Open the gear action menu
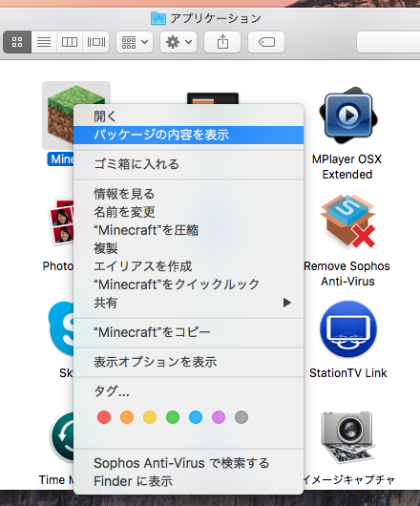420x506 pixels. point(178,42)
